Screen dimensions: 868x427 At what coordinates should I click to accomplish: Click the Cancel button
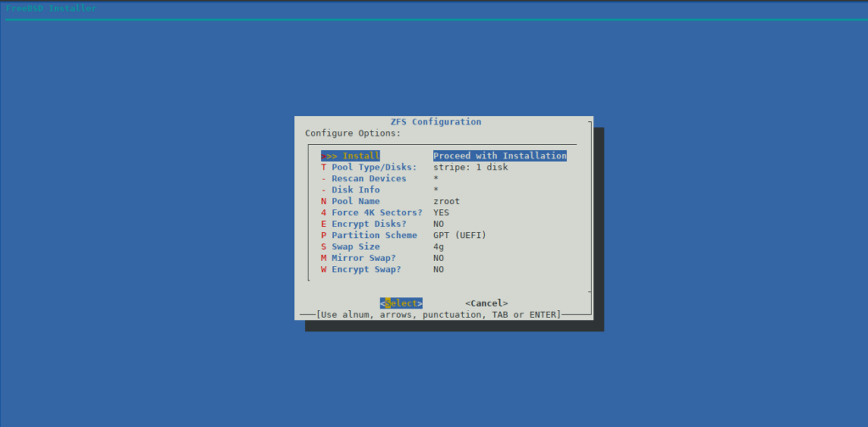click(x=487, y=303)
